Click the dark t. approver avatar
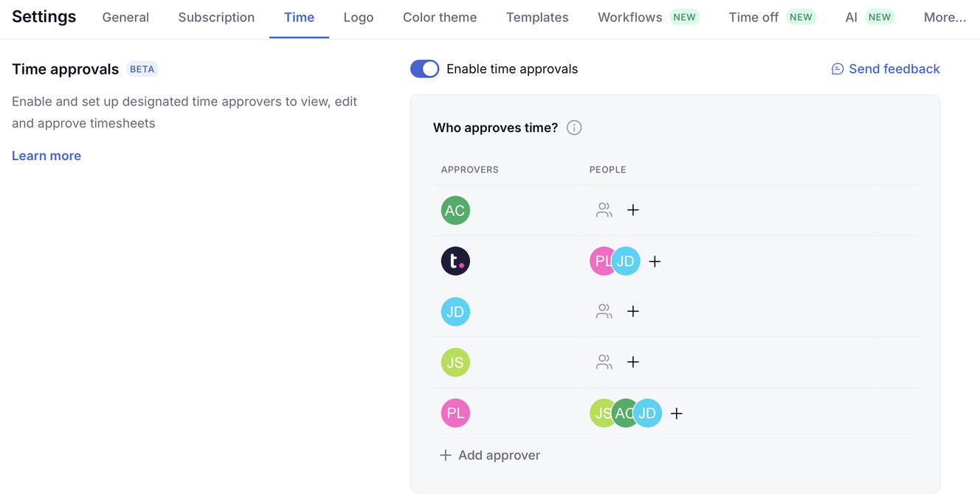 point(455,261)
